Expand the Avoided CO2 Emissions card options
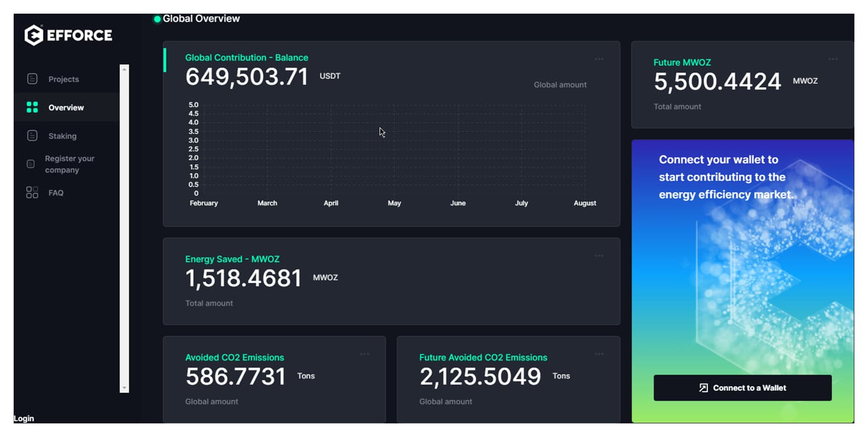The image size is (868, 437). point(365,354)
